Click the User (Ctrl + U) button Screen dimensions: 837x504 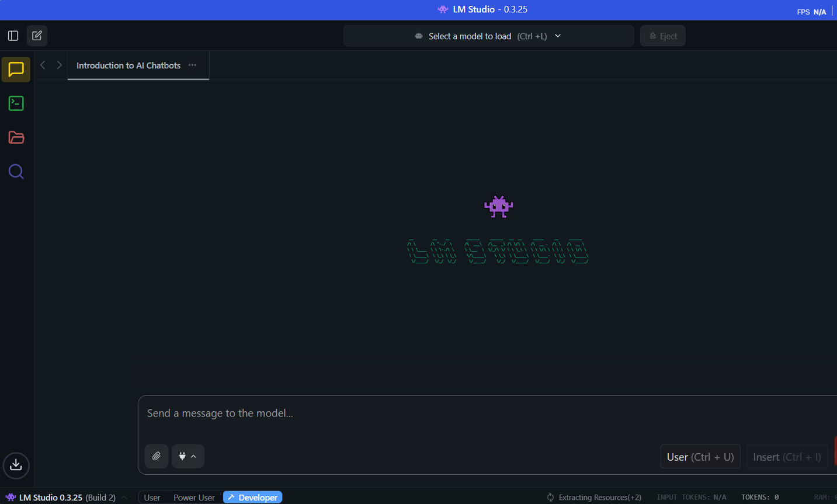pos(700,457)
